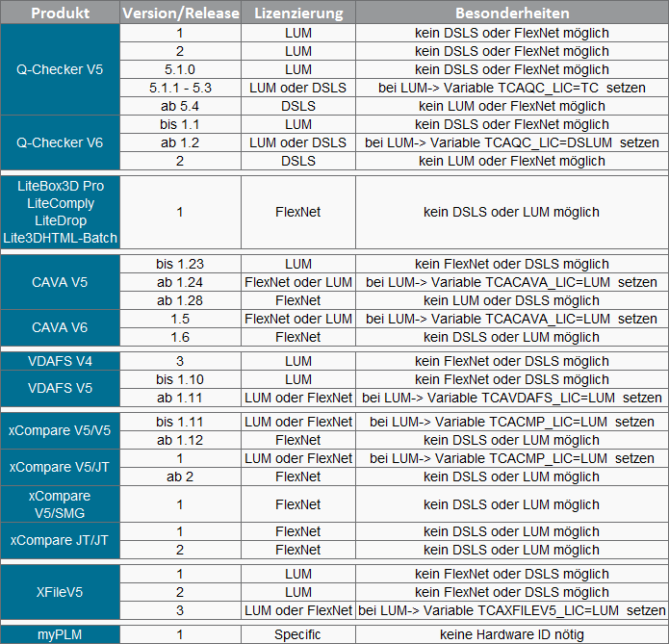This screenshot has height=644, width=669.
Task: Select the Lite3DHTML-Batch text
Action: coord(60,238)
